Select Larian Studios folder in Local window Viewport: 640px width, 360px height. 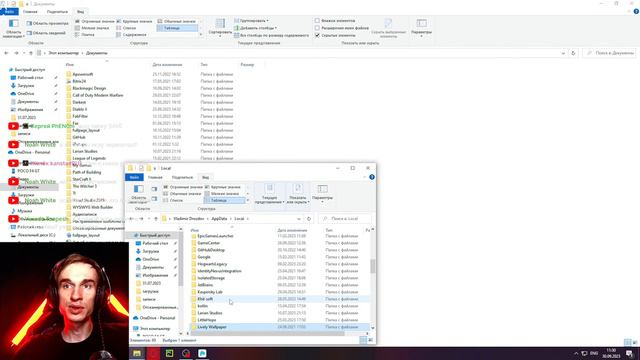click(280, 313)
